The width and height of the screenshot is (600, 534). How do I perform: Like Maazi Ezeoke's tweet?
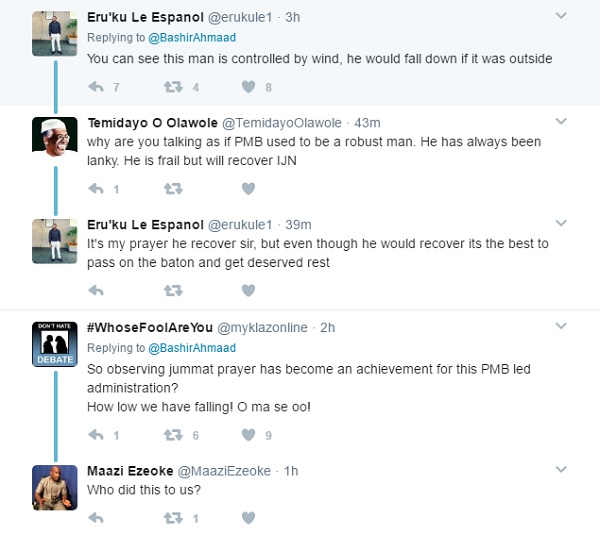pyautogui.click(x=248, y=518)
